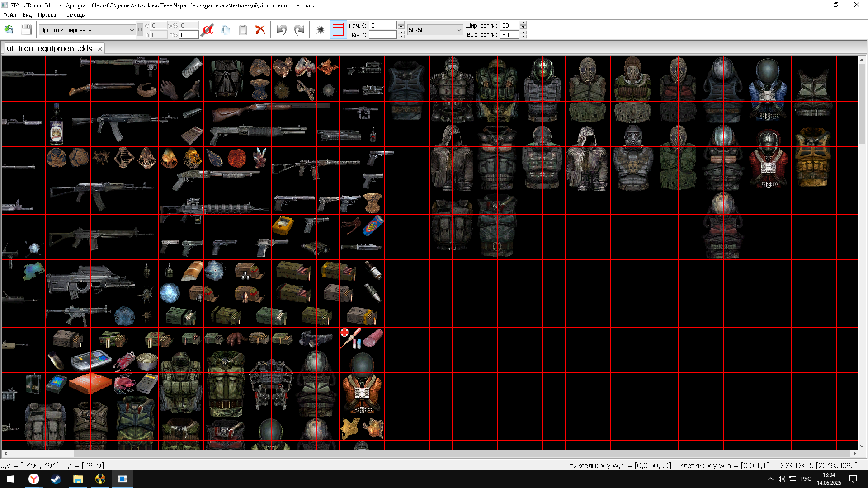Select the bread loaf icon

coord(192,271)
